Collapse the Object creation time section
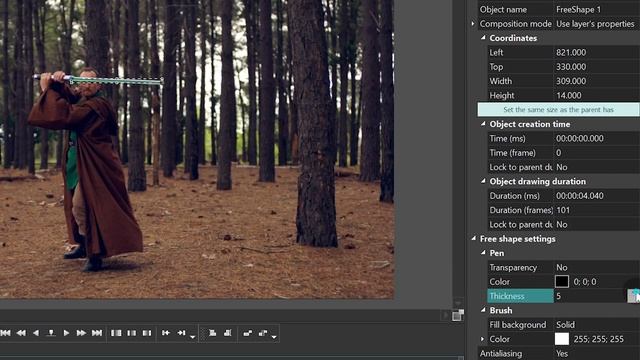The width and height of the screenshot is (640, 360). pyautogui.click(x=483, y=124)
